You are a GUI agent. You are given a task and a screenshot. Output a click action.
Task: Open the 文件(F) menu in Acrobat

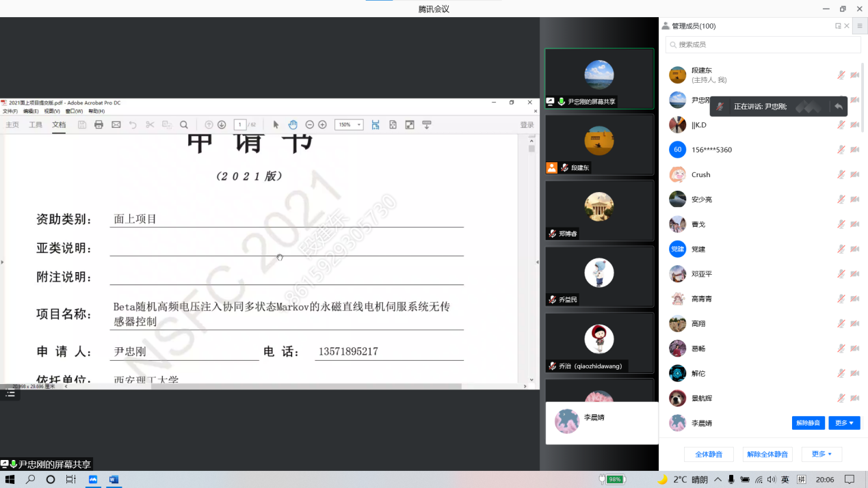10,111
